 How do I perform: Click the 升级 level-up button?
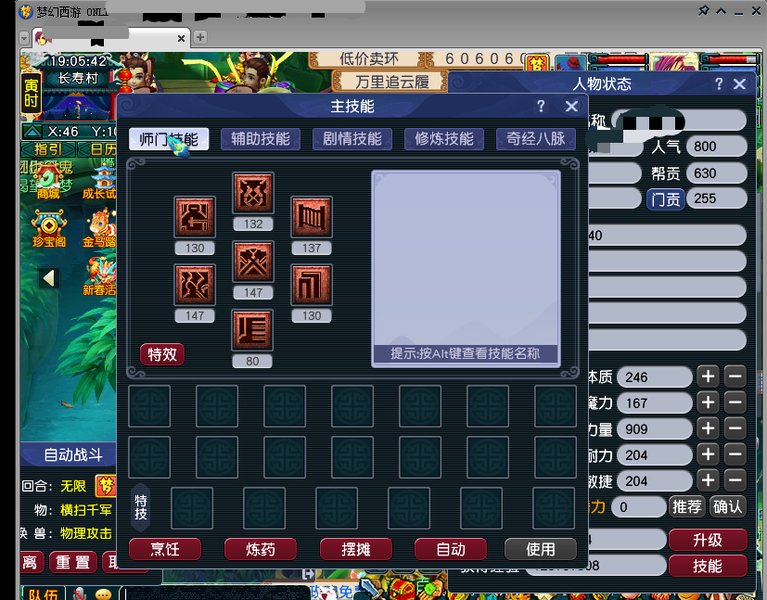(x=708, y=540)
